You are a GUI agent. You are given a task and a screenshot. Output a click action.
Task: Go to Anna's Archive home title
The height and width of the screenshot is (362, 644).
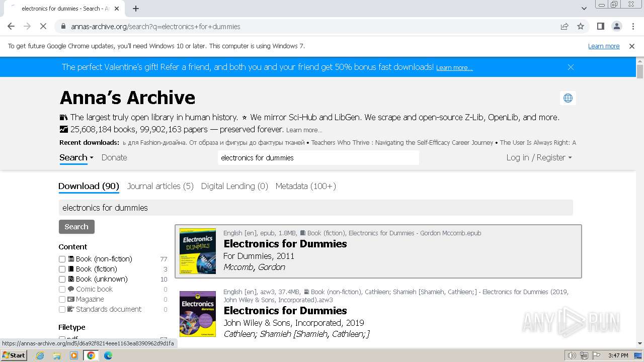[127, 98]
